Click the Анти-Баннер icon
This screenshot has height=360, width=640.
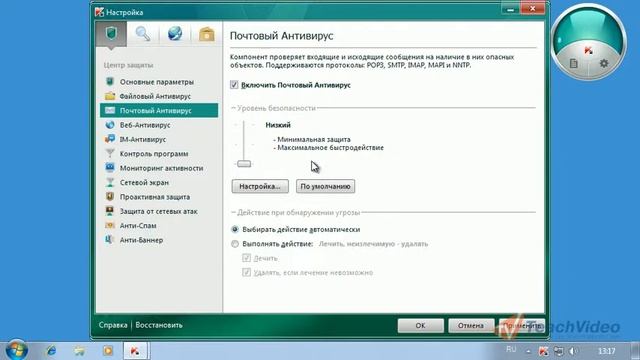[x=109, y=240]
